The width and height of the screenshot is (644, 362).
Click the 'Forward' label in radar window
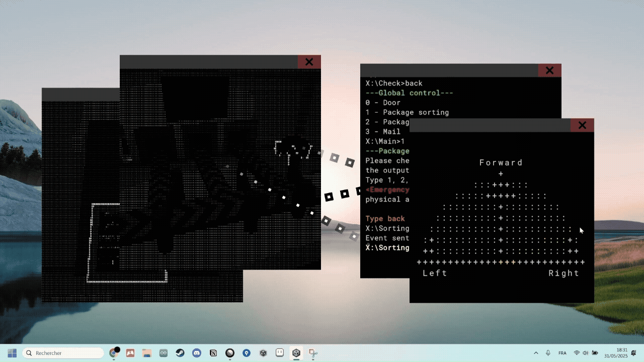click(501, 162)
